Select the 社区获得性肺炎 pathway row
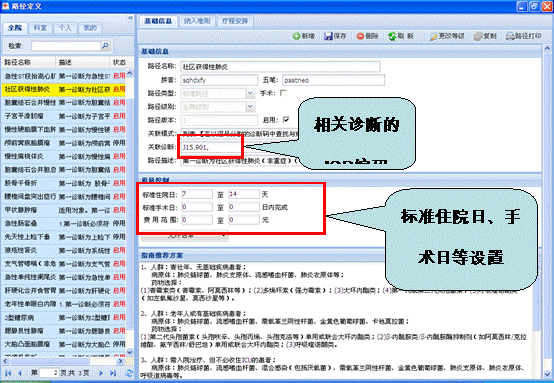Image resolution: width=554 pixels, height=383 pixels. (x=64, y=89)
